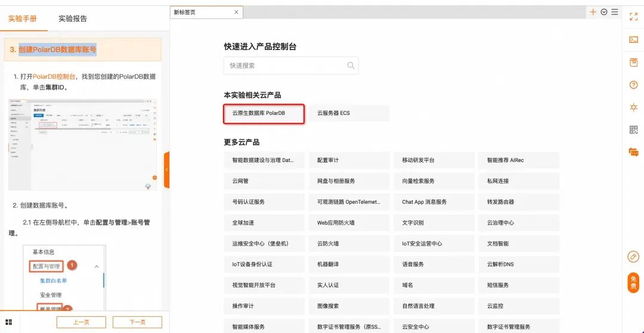The width and height of the screenshot is (644, 333).
Task: Open the 域名 product
Action: click(x=434, y=285)
